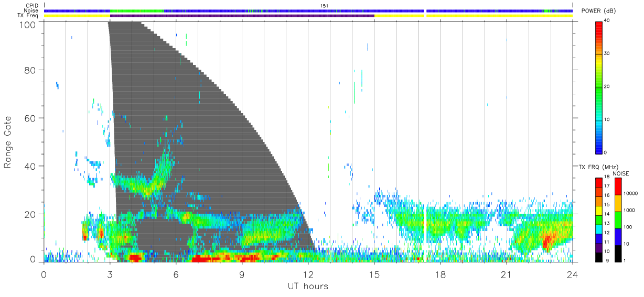Click the 60 tick on the Range Gate axis

[29, 118]
